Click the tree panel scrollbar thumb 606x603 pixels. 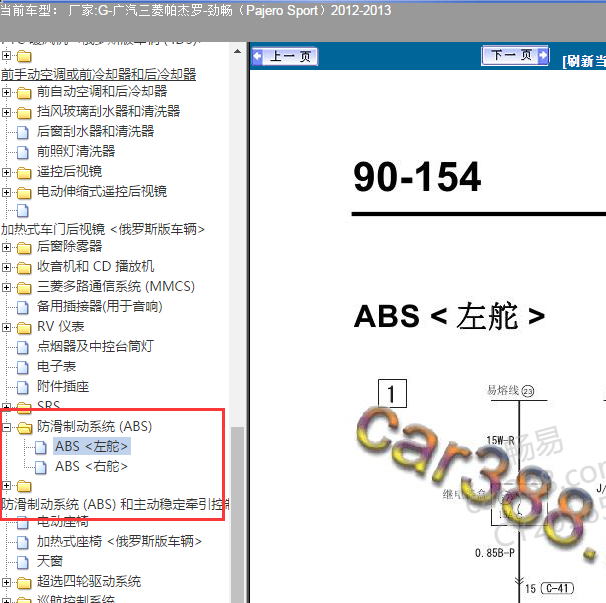tap(237, 514)
